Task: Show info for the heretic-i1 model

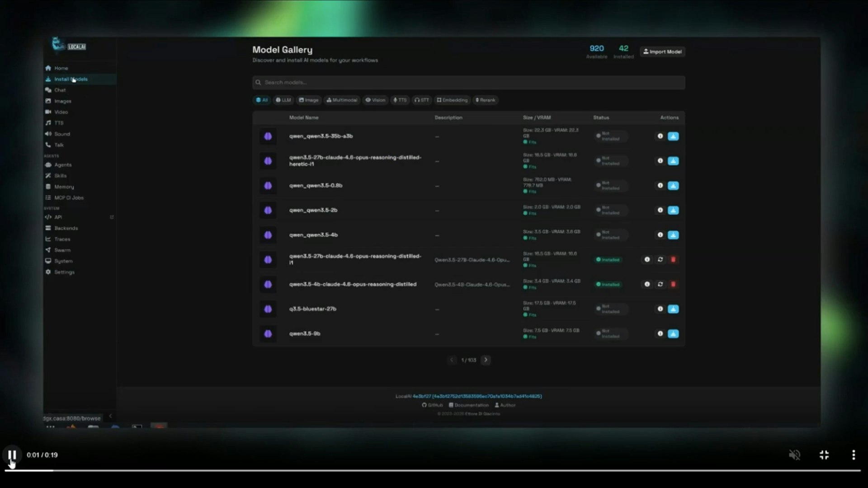Action: [660, 161]
